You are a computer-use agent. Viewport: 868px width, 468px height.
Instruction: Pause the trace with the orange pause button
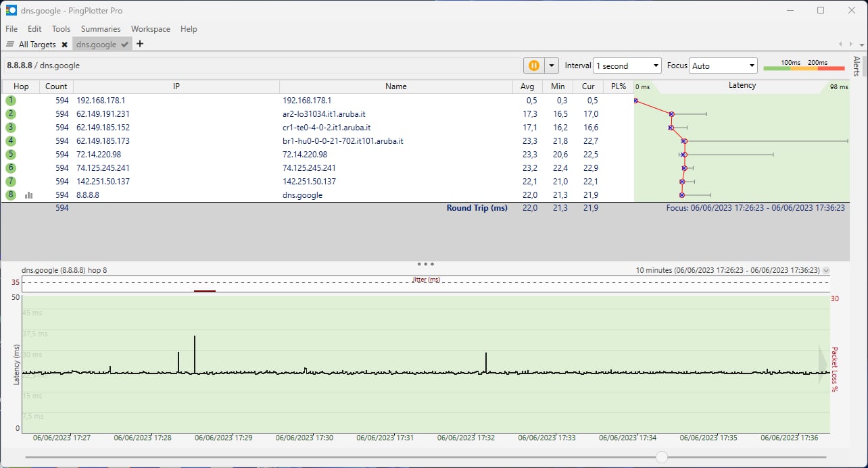point(533,66)
